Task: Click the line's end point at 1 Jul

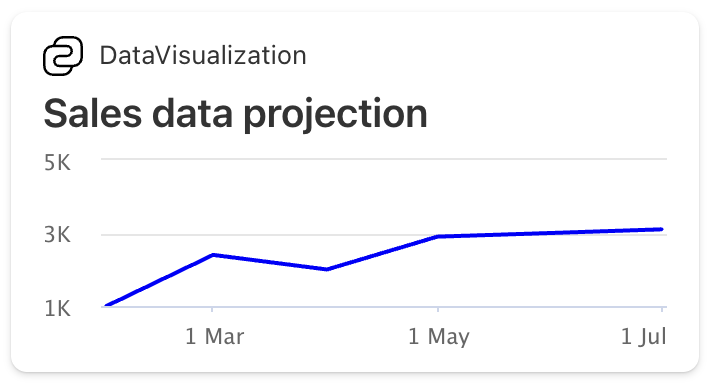Action: (661, 229)
